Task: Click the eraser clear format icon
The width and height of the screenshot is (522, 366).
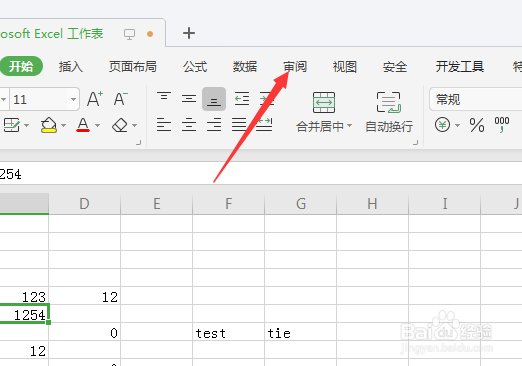Action: (120, 125)
